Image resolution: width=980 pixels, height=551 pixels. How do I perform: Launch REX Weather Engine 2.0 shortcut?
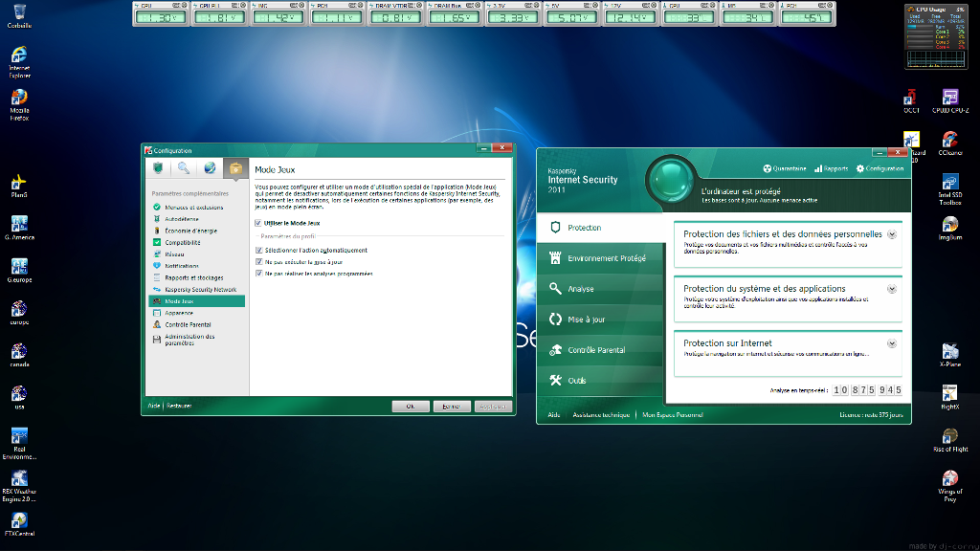tap(19, 486)
